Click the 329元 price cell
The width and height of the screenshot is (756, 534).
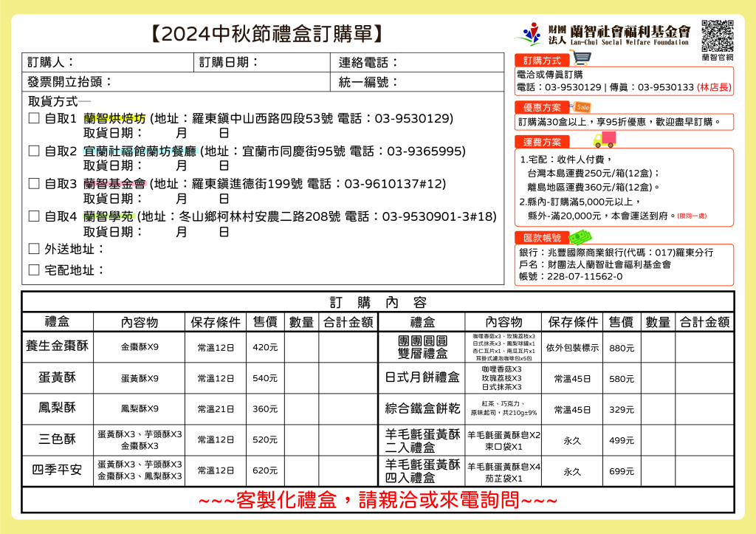622,409
